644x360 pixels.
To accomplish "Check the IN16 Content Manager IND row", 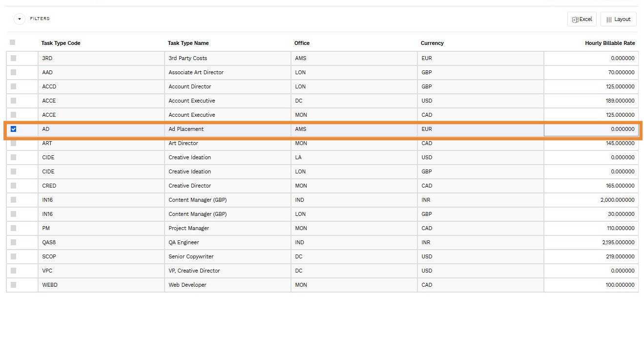I will [x=13, y=200].
